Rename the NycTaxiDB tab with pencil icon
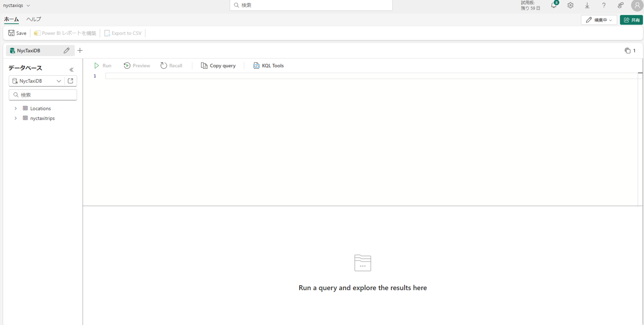 coord(66,51)
